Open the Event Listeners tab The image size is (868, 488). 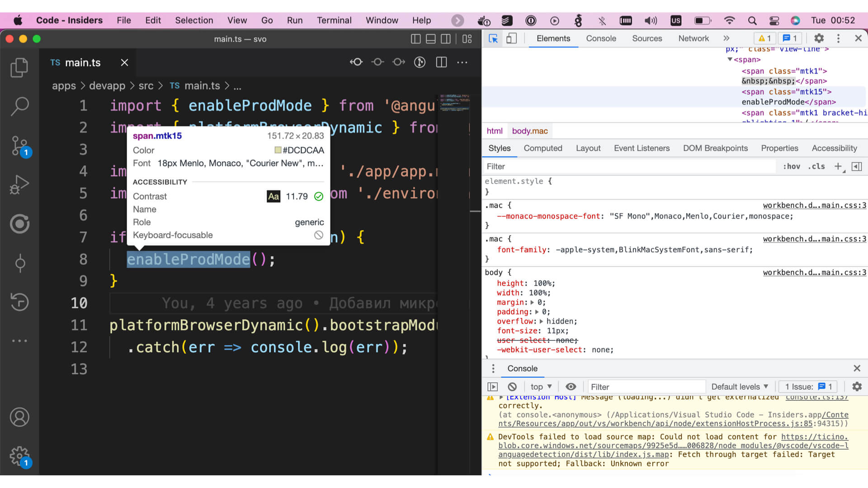[642, 148]
